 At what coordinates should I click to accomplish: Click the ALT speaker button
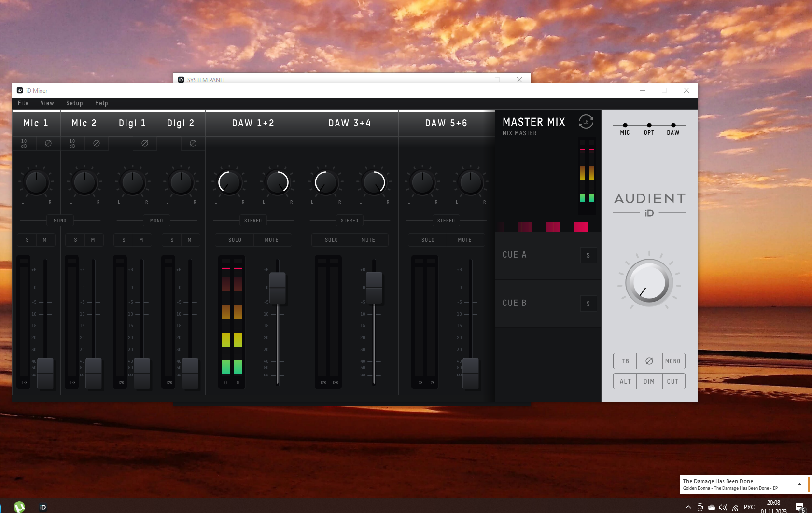625,381
